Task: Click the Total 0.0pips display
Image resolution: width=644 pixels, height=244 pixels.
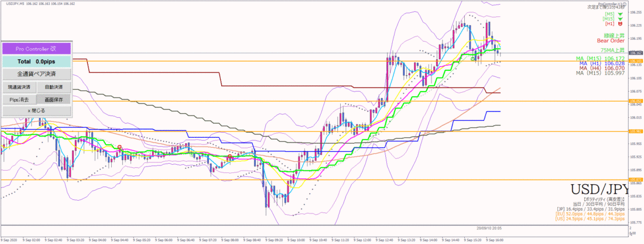Action: tap(37, 62)
